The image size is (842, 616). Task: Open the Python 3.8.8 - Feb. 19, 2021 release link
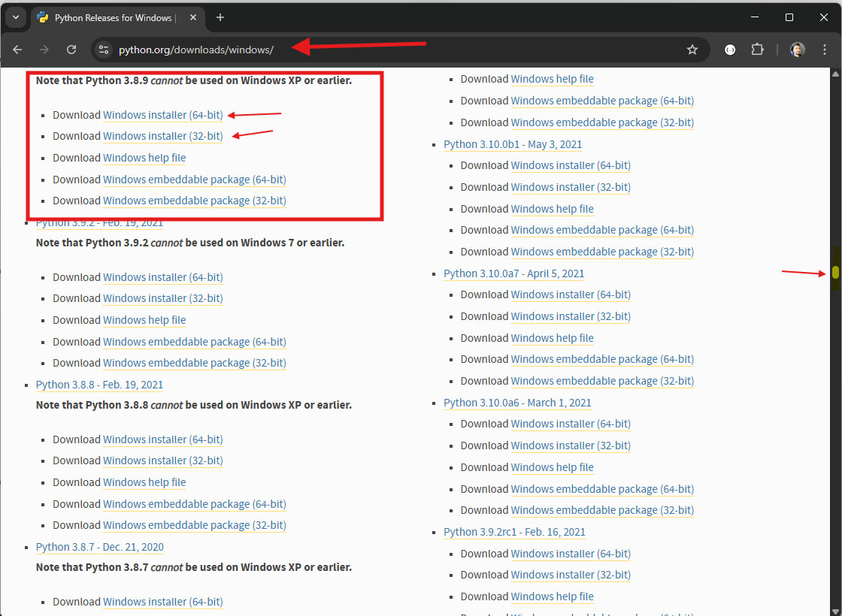(x=99, y=385)
